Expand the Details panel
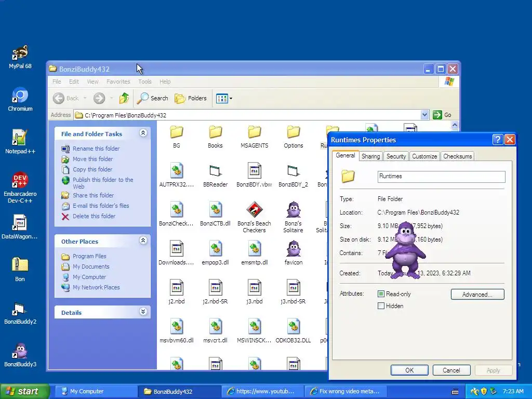 click(143, 312)
